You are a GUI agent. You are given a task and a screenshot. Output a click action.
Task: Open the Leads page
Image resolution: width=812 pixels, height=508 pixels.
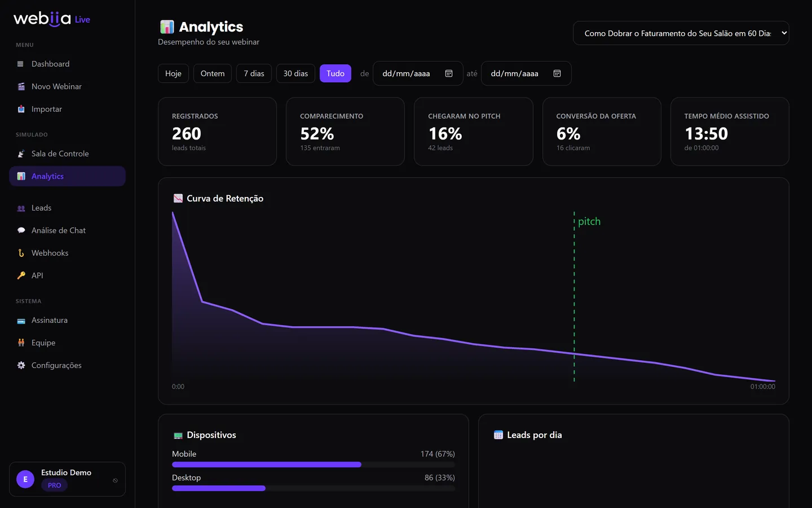(x=67, y=208)
